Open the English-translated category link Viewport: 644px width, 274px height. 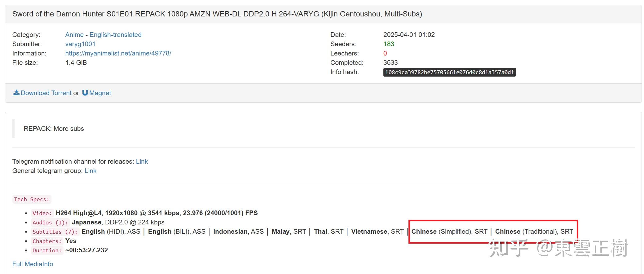[x=116, y=35]
